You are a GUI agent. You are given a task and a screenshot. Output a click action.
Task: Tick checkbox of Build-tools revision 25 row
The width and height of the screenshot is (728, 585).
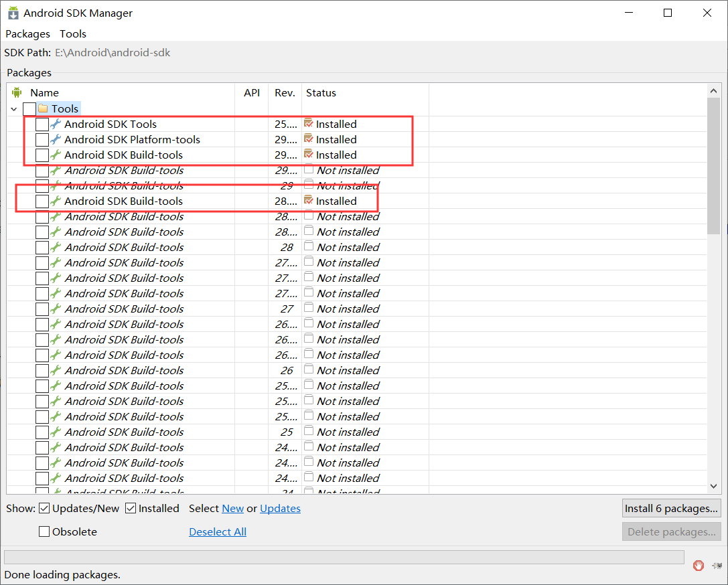point(42,432)
